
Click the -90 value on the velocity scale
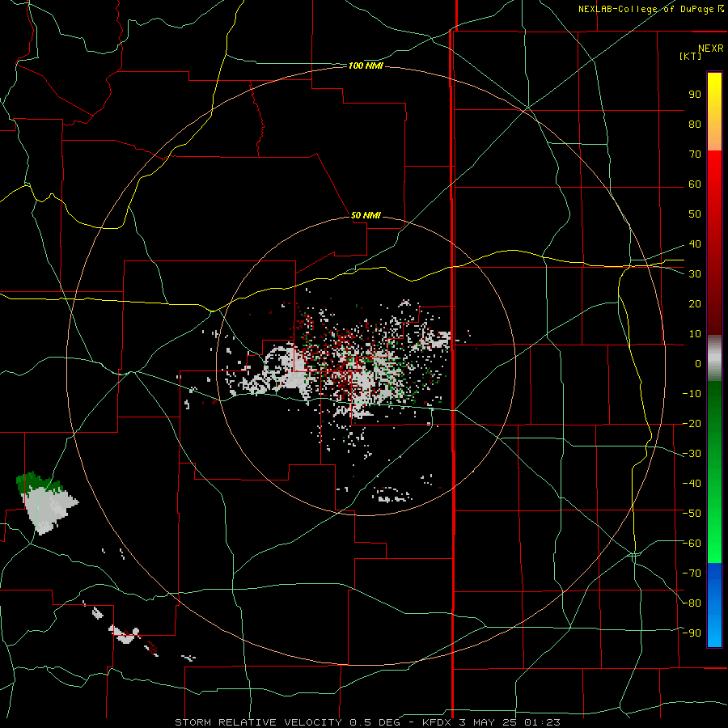pos(692,633)
